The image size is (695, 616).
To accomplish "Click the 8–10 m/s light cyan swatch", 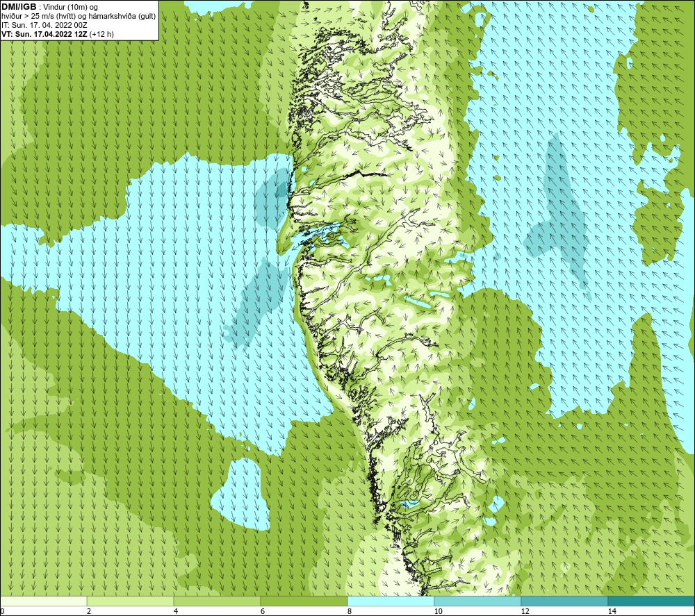I will click(391, 601).
